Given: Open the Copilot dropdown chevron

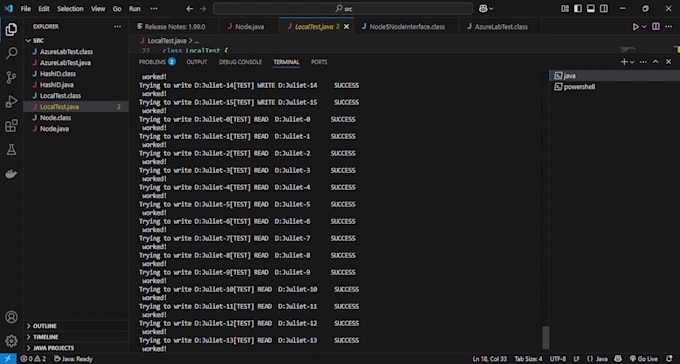Looking at the screenshot, I should point(491,9).
